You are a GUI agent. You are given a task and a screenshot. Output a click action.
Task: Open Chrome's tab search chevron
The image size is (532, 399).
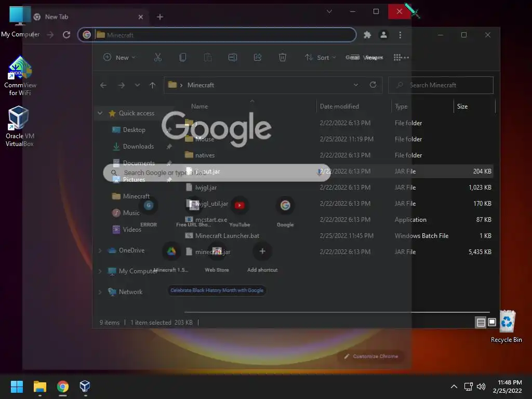click(329, 11)
